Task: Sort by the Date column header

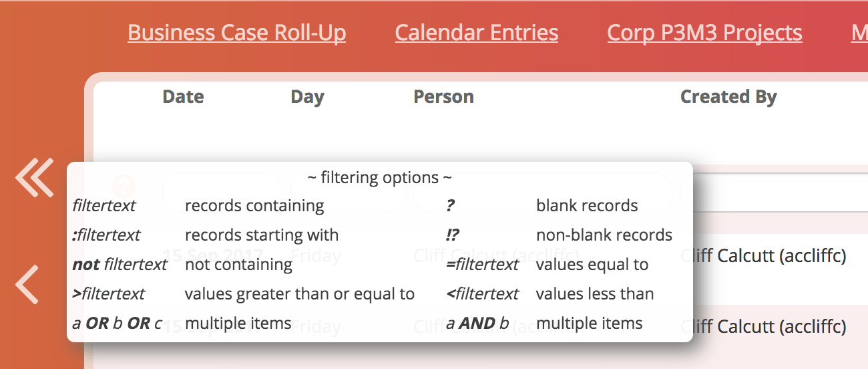Action: coord(183,97)
